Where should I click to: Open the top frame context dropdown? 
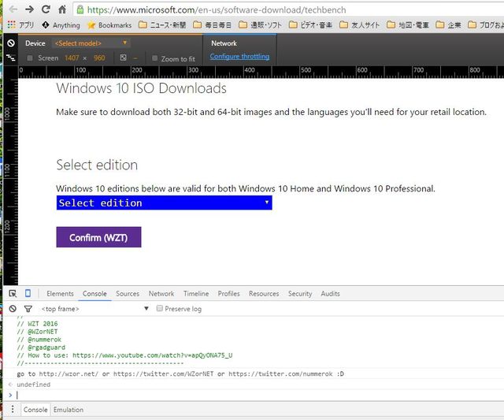(x=94, y=309)
